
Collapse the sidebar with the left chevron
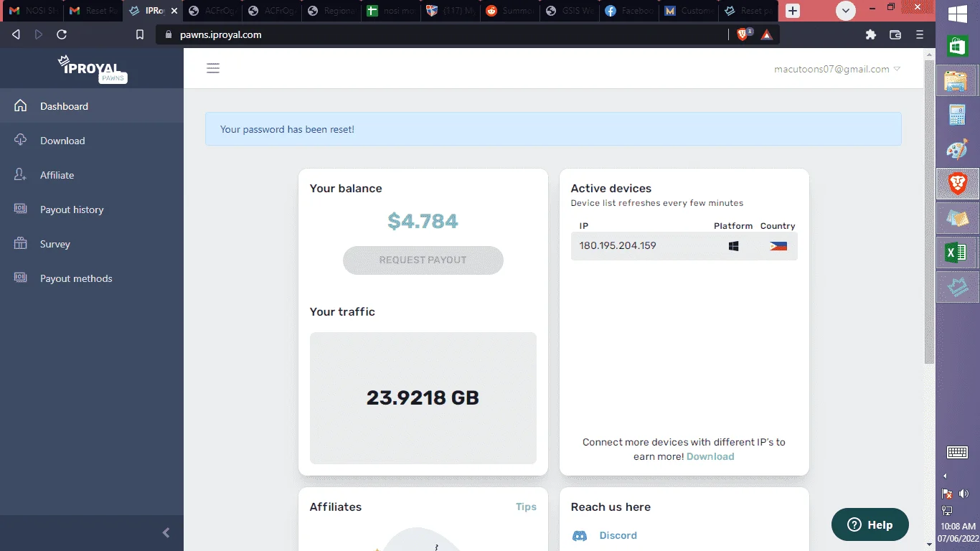(x=166, y=532)
